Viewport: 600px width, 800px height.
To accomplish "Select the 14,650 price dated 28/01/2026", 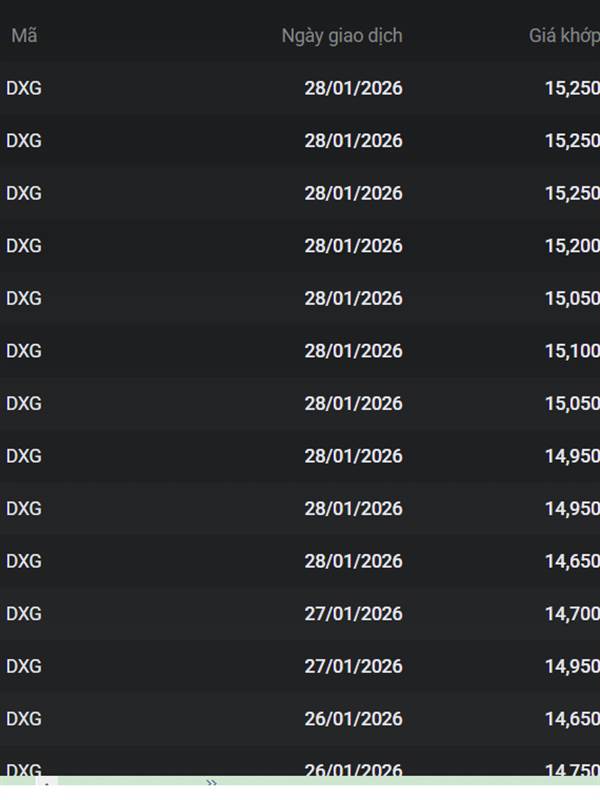I will pos(572,561).
